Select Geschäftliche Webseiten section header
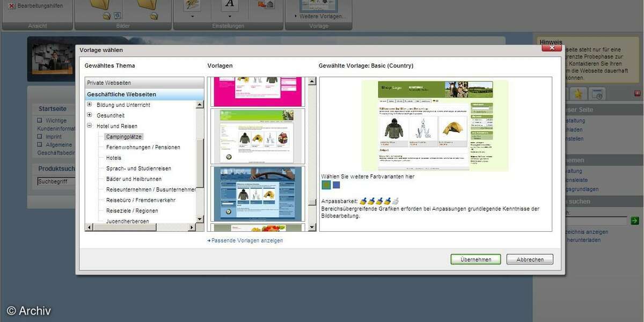 [x=121, y=94]
